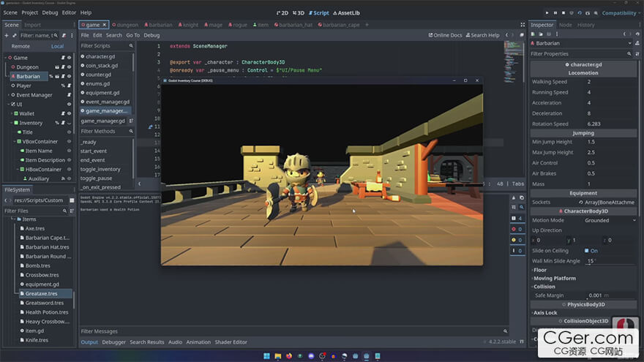644x362 pixels.
Task: Toggle visibility of Wallet node
Action: [69, 113]
